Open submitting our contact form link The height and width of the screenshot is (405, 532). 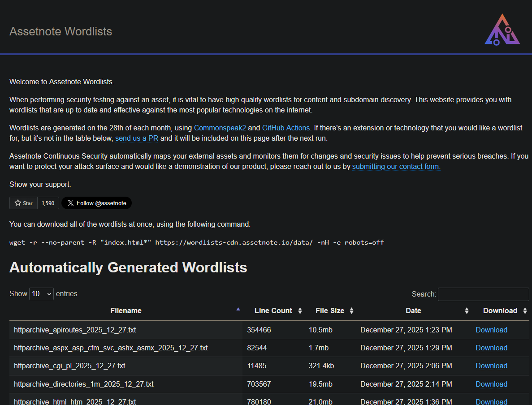[x=396, y=167]
